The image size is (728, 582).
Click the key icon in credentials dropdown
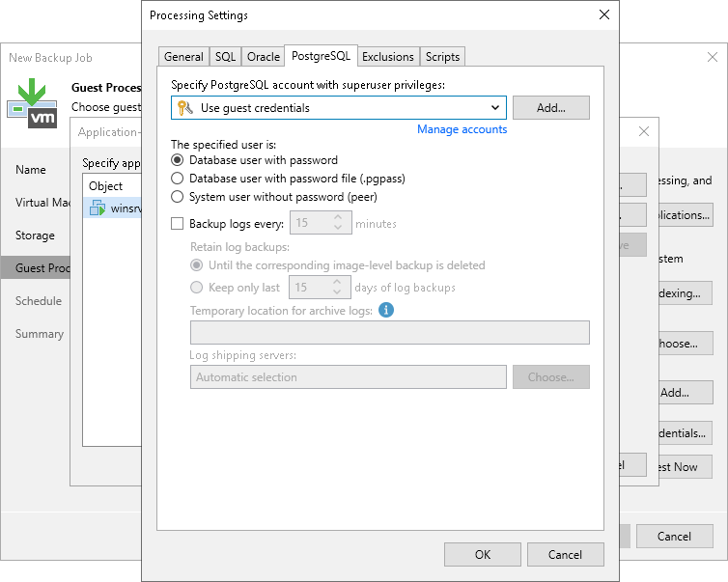pyautogui.click(x=185, y=108)
